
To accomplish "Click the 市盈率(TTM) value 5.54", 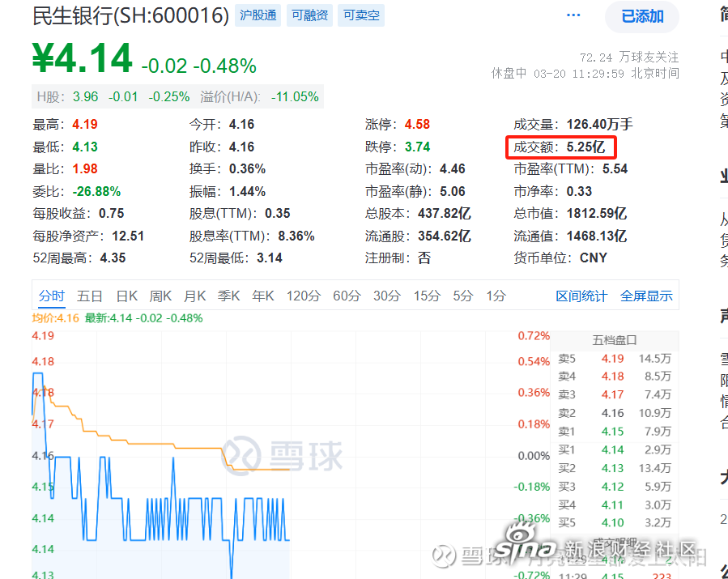I will pos(615,169).
